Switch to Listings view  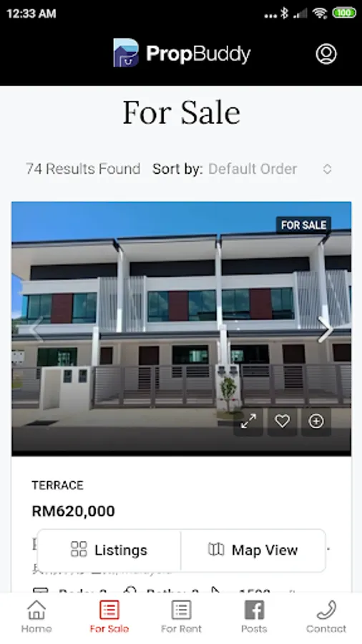coord(109,550)
